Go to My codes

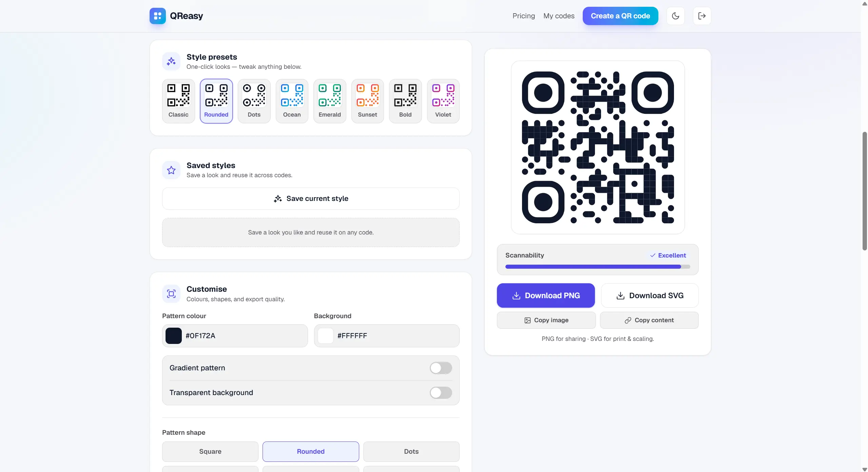point(559,16)
